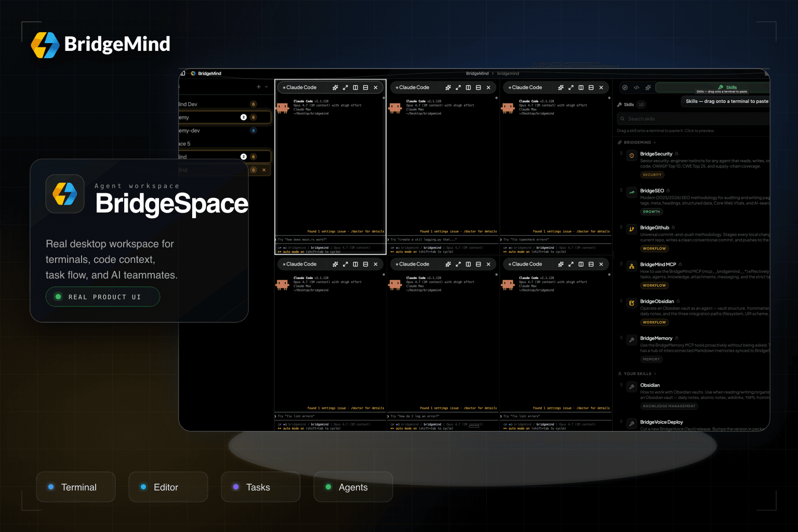Add new workspace with plus icon
Viewport: 798px width, 532px height.
[x=259, y=87]
